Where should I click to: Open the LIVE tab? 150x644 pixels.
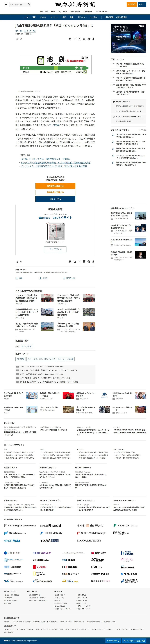pos(53,12)
